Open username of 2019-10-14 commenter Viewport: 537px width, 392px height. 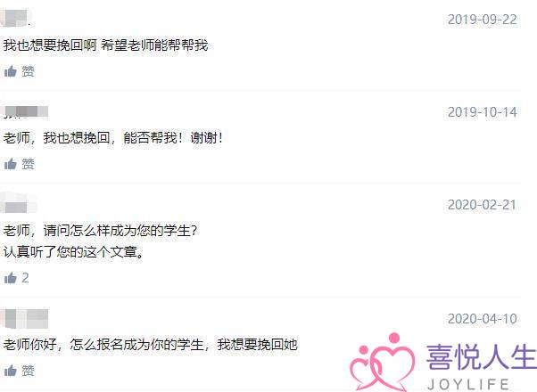click(25, 112)
